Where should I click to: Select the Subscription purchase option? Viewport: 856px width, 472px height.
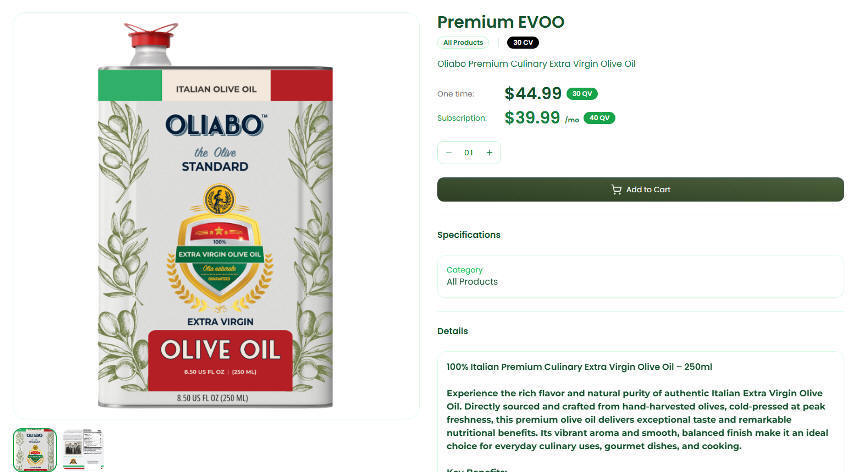pos(461,118)
